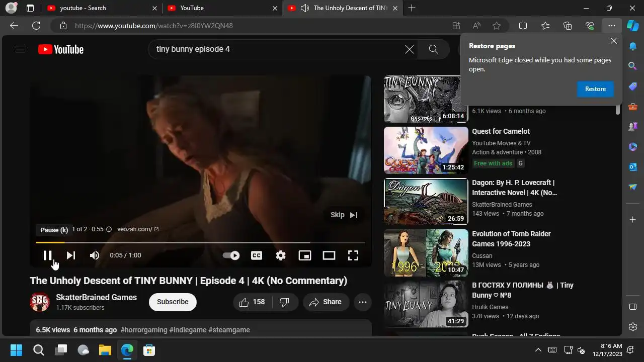The height and width of the screenshot is (362, 644).
Task: Open Quest for Camelot movie thumbnail
Action: pyautogui.click(x=426, y=150)
